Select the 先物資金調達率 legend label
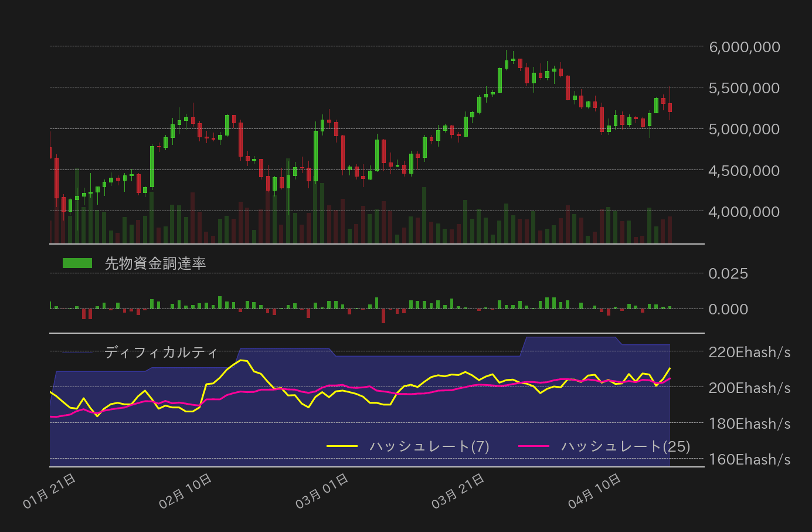 coord(155,264)
